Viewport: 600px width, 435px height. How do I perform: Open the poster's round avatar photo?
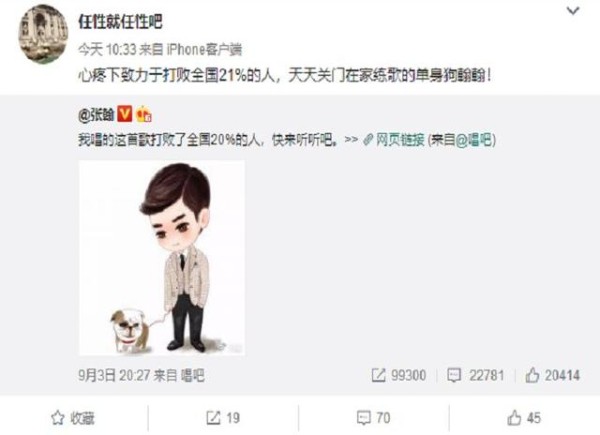coord(44,34)
